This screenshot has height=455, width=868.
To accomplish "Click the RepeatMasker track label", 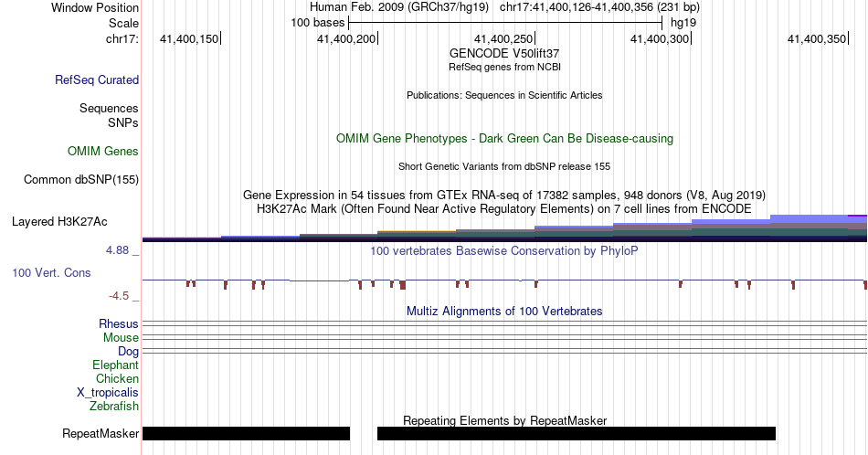I will (101, 433).
